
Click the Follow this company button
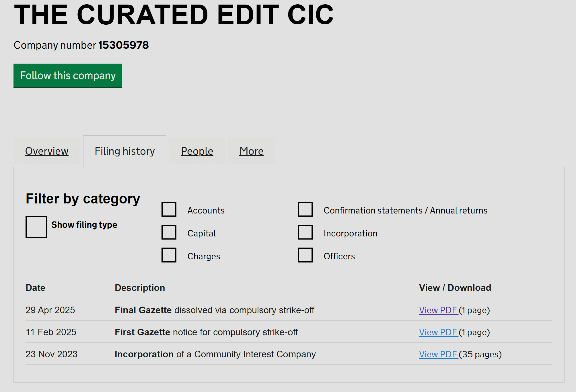[68, 76]
